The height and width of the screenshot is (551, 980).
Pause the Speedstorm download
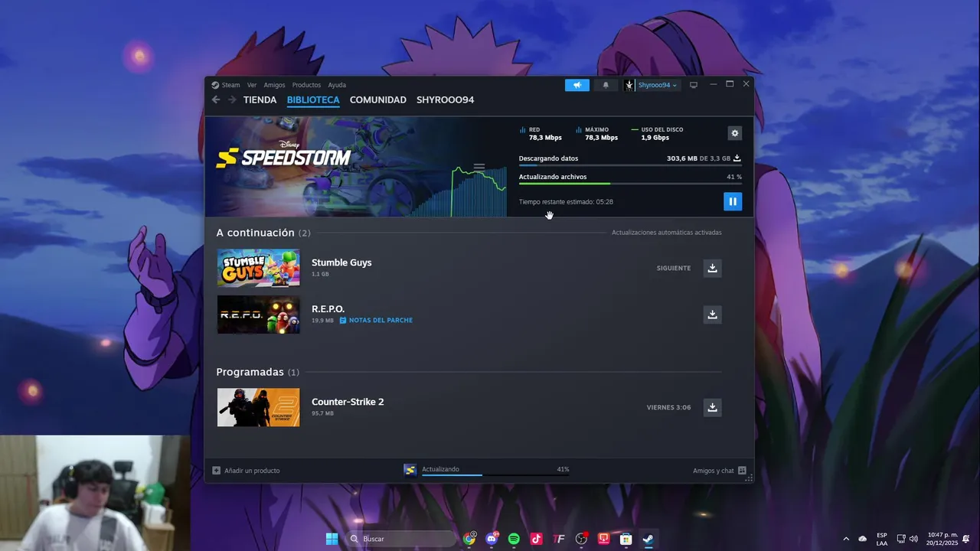(x=733, y=201)
